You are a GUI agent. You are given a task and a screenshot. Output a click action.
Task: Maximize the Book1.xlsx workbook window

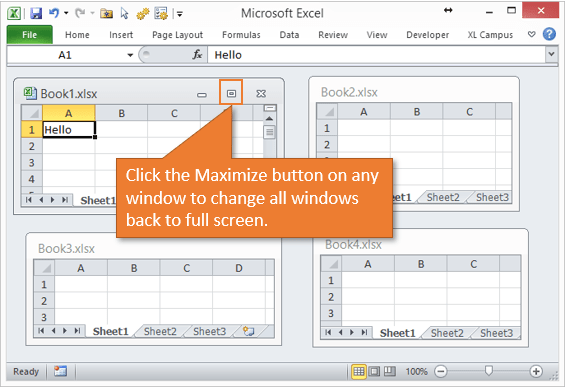231,93
